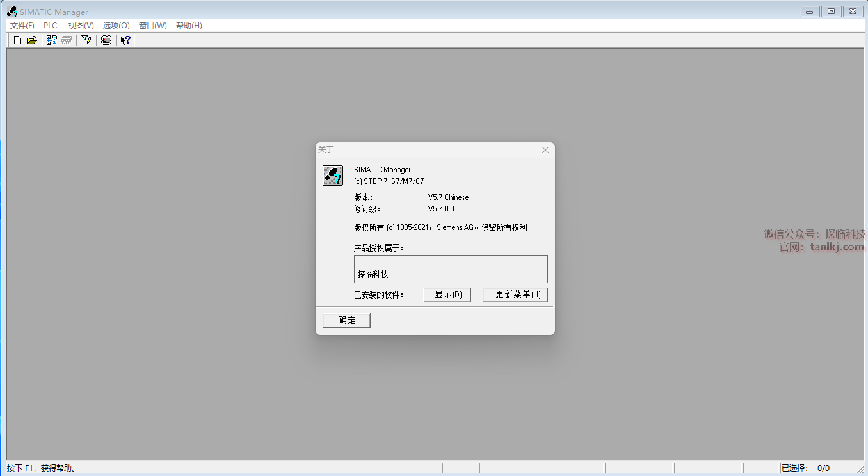Click the '已选择: 0/0' status bar entry
Screen dimensions: 868x476
coord(806,468)
